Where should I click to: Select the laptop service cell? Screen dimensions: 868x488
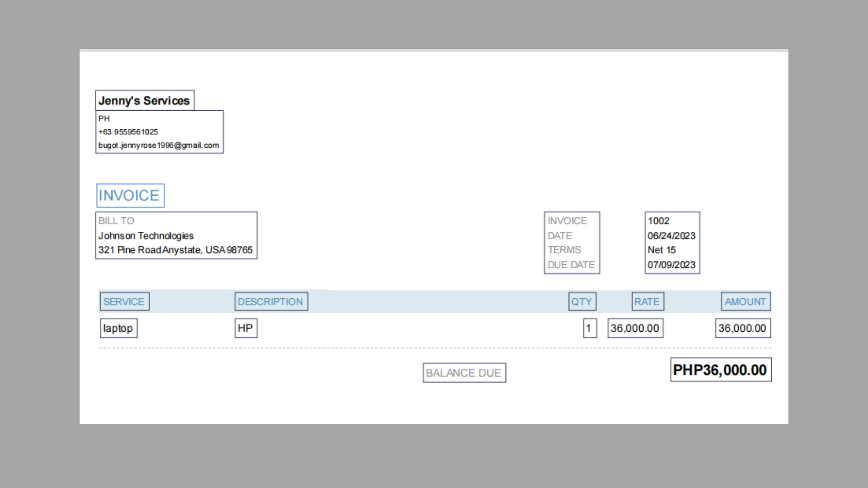(x=118, y=328)
